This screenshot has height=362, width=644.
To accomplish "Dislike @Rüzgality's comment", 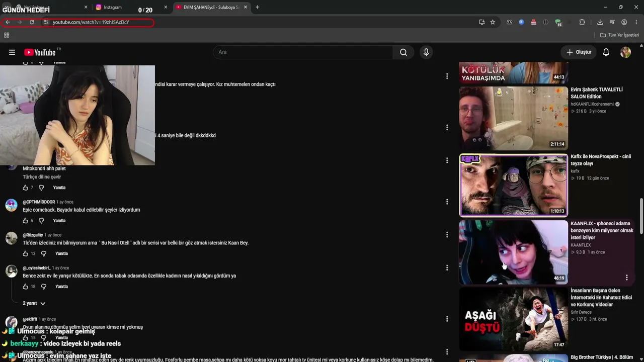I will click(x=43, y=253).
